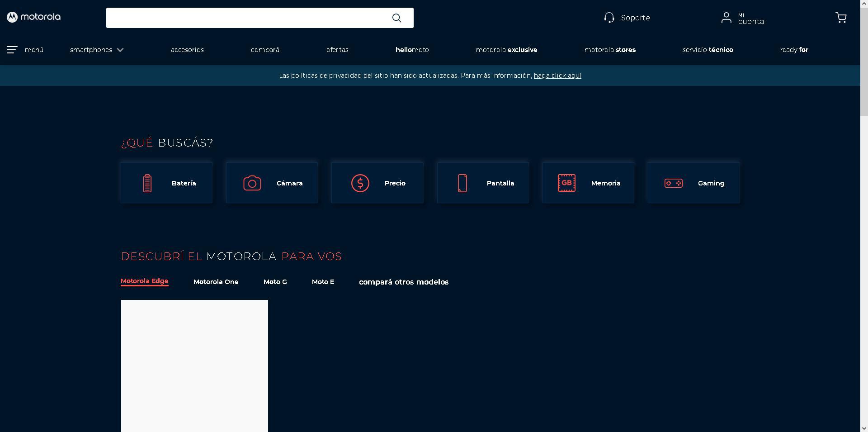The image size is (868, 432).
Task: Open the ofertas menu item
Action: 337,50
